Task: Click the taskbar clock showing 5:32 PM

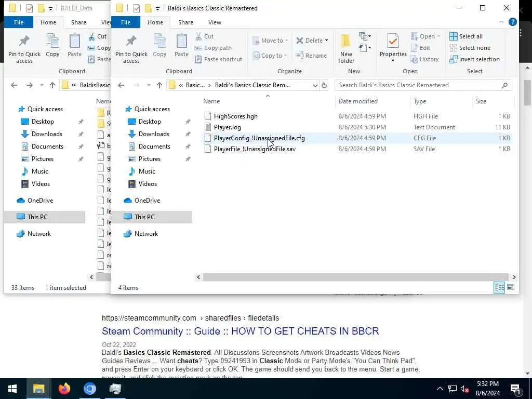Action: 487,389
